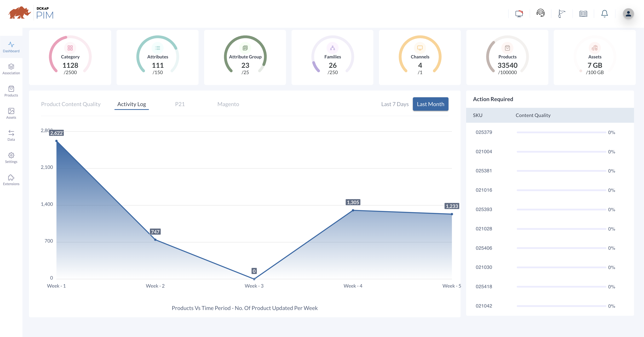
Task: Show Last 7 Days activity
Action: pyautogui.click(x=395, y=104)
